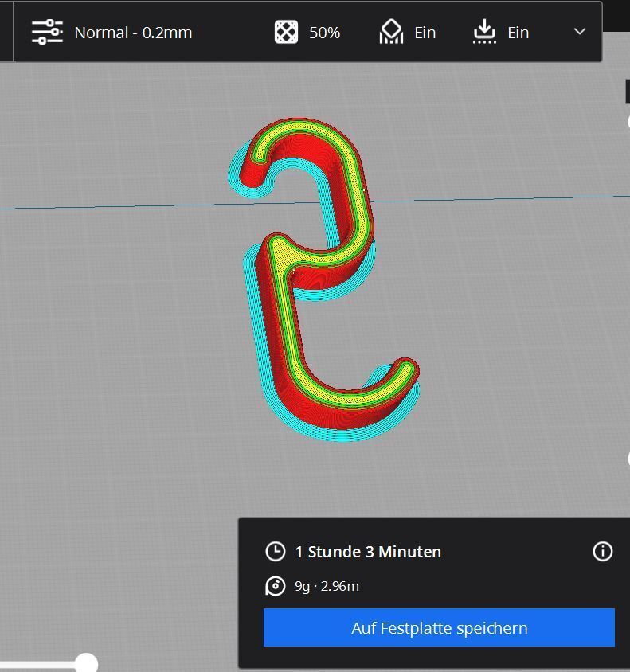
Task: Click the infill density icon
Action: tap(286, 32)
